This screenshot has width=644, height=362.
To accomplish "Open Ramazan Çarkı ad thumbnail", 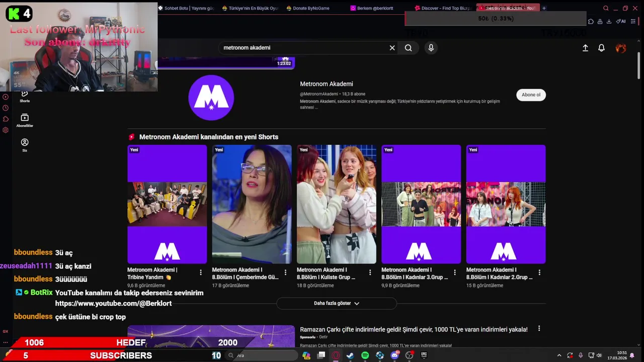I will click(211, 336).
